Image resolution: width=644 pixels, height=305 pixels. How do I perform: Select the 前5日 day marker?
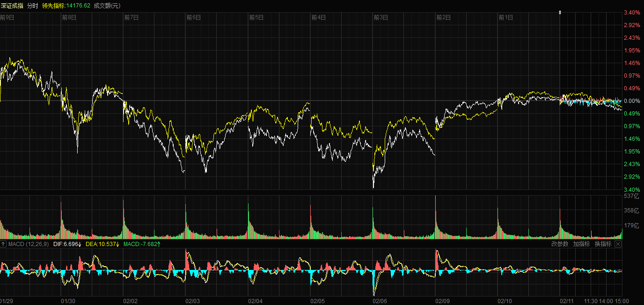click(256, 17)
